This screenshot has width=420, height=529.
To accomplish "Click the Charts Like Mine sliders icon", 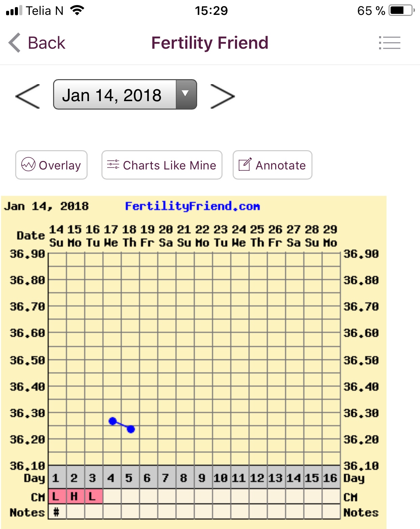I will click(113, 165).
